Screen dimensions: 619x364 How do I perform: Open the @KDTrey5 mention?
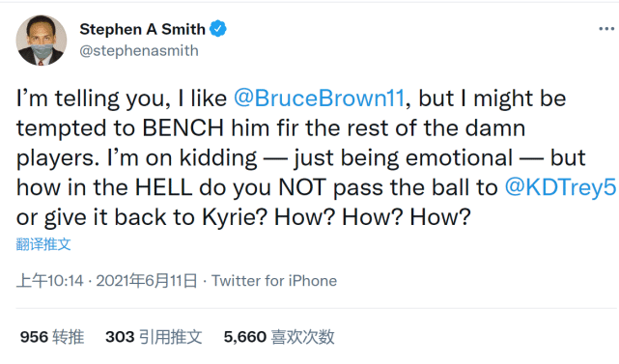[x=560, y=187]
